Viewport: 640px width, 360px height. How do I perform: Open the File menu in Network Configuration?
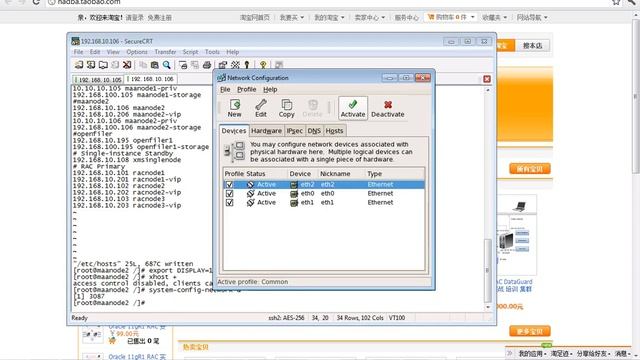(225, 89)
